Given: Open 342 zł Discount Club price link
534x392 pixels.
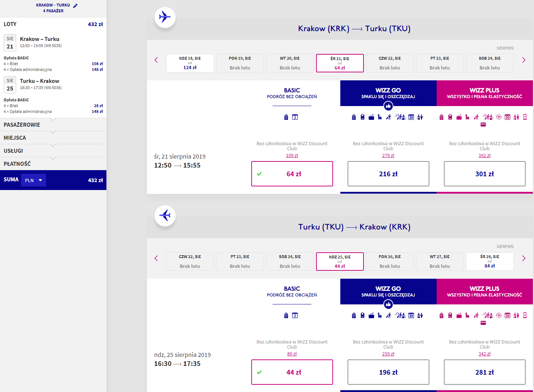Looking at the screenshot, I should [485, 354].
